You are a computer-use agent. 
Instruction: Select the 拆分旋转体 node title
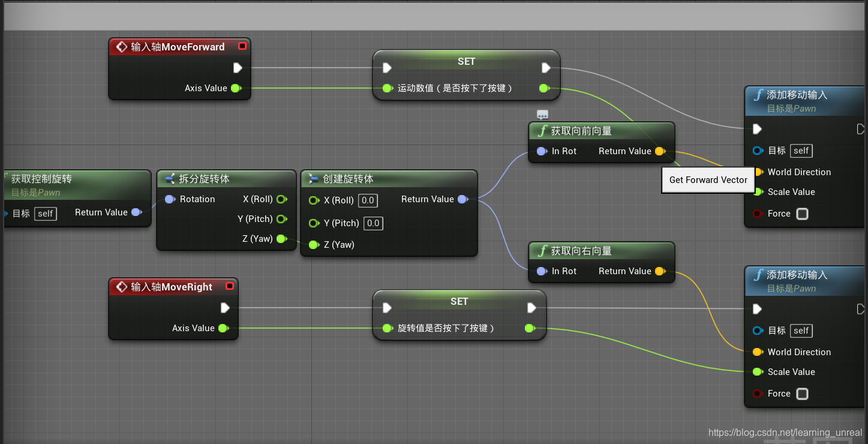tap(204, 179)
